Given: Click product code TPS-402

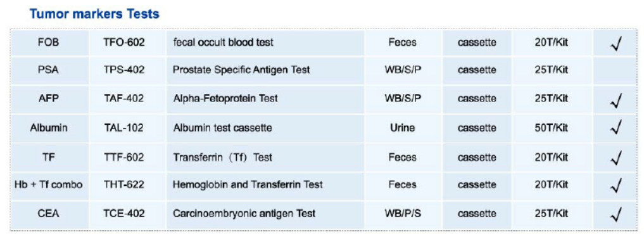Looking at the screenshot, I should (124, 70).
